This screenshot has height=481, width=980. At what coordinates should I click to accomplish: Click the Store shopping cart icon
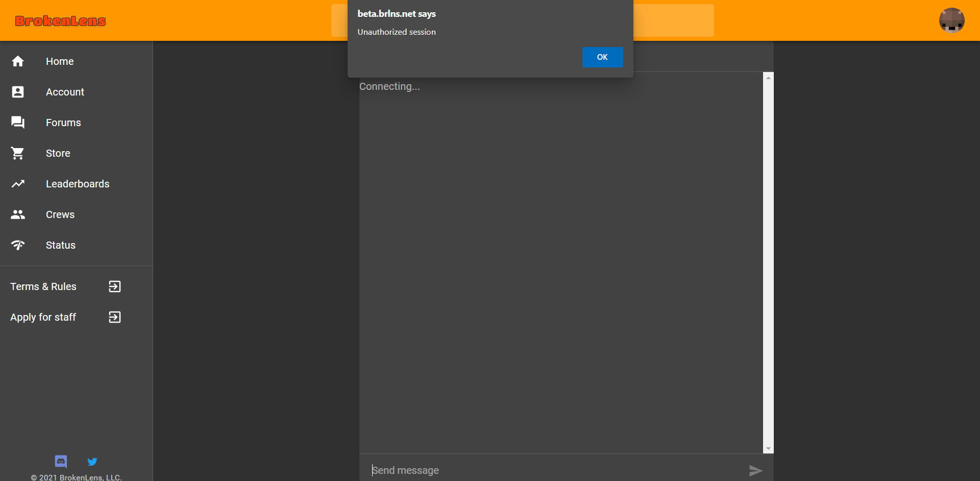pyautogui.click(x=18, y=153)
